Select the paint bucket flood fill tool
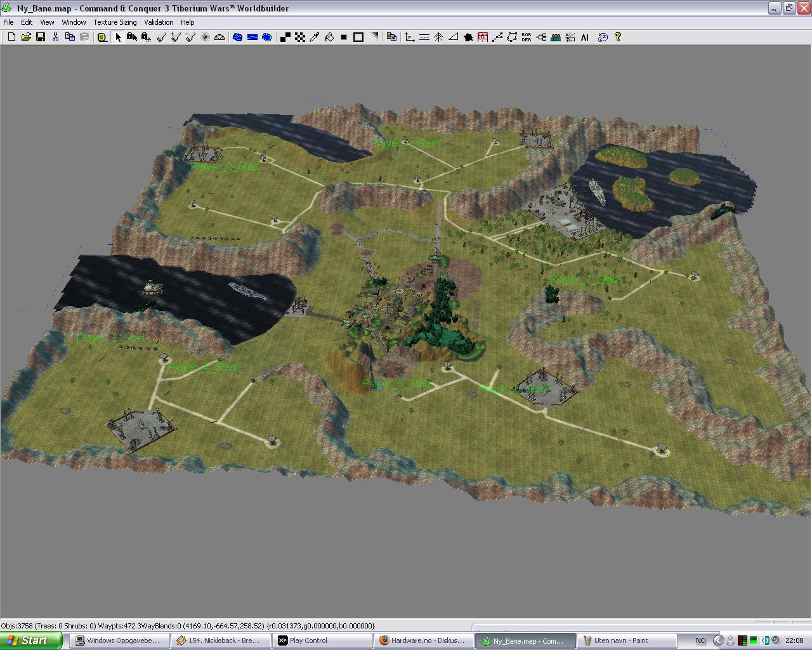This screenshot has height=650, width=812. pyautogui.click(x=329, y=37)
